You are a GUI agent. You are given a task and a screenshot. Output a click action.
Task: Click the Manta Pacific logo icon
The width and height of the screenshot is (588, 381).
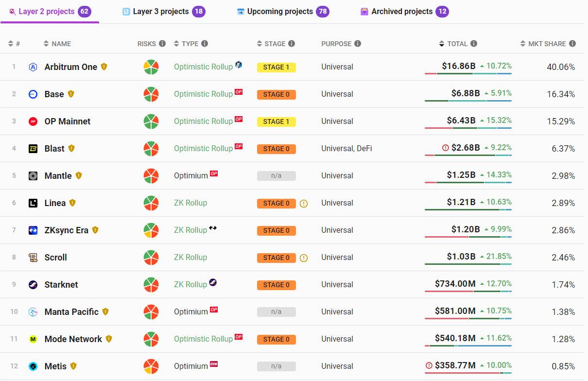tap(33, 312)
